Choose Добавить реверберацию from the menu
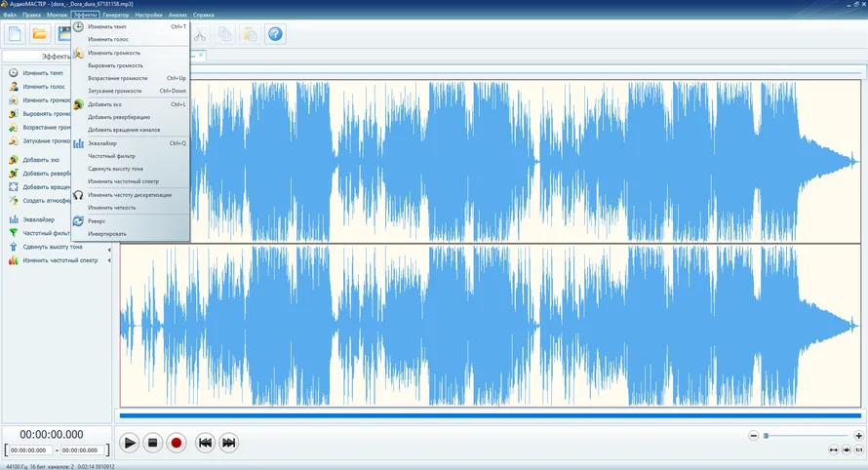This screenshot has height=470, width=868. point(119,117)
